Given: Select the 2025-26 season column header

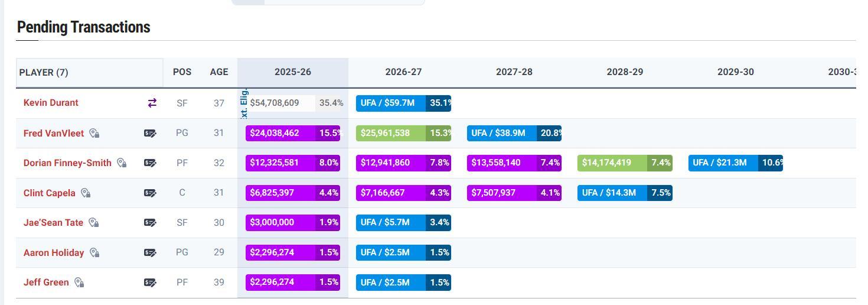Looking at the screenshot, I should coord(292,72).
